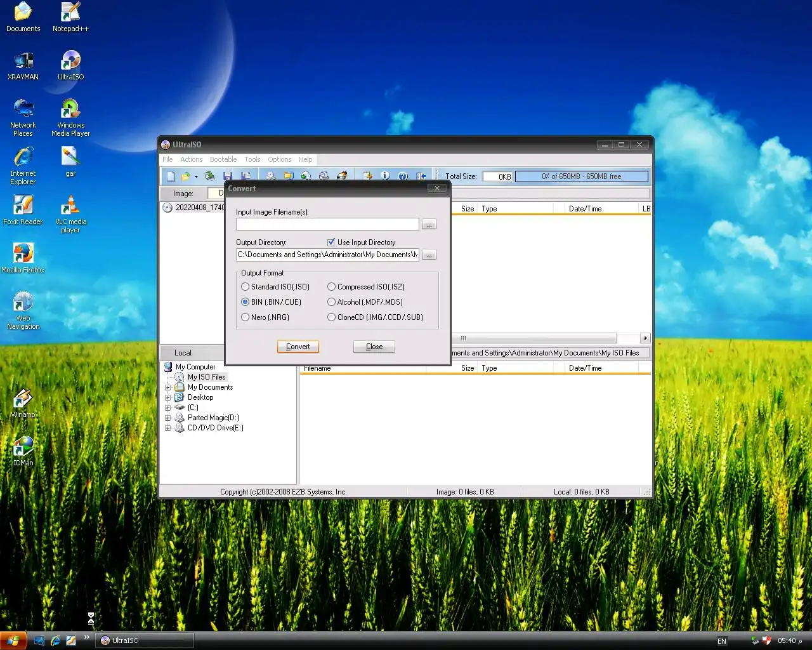This screenshot has width=812, height=650.
Task: Browse for Input Image Filename
Action: (429, 225)
